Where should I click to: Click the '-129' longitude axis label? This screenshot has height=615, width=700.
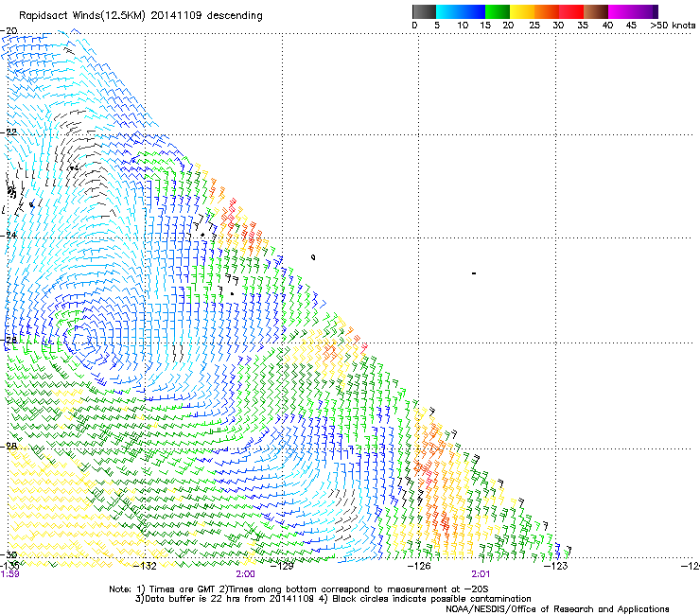(282, 567)
